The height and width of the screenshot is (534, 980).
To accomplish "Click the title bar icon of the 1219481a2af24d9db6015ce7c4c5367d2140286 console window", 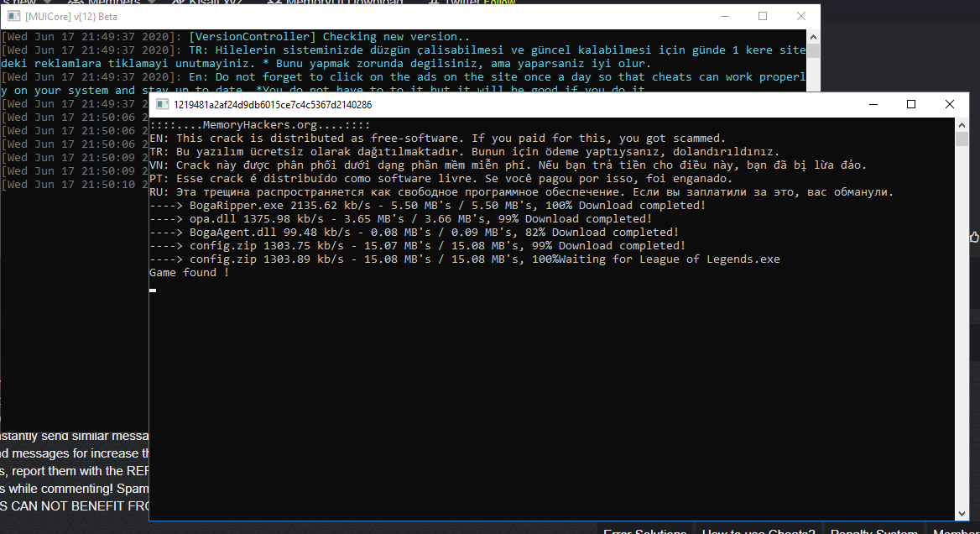I will 163,104.
